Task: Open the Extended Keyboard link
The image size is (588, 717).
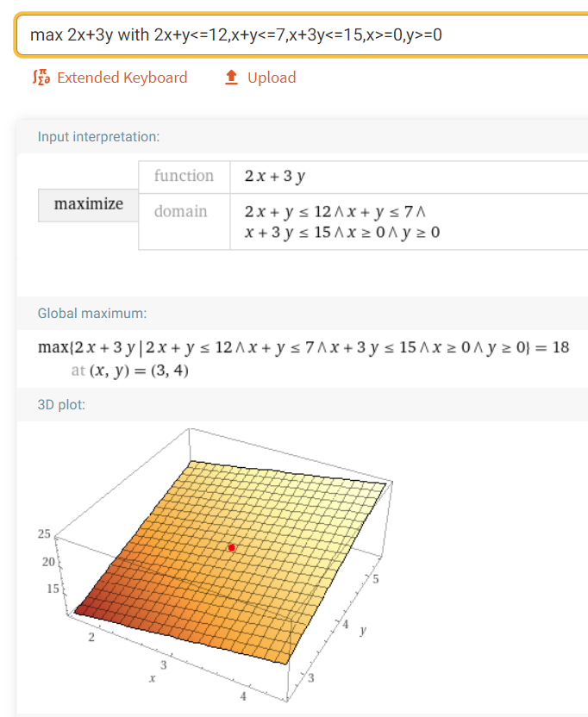Action: pos(122,78)
